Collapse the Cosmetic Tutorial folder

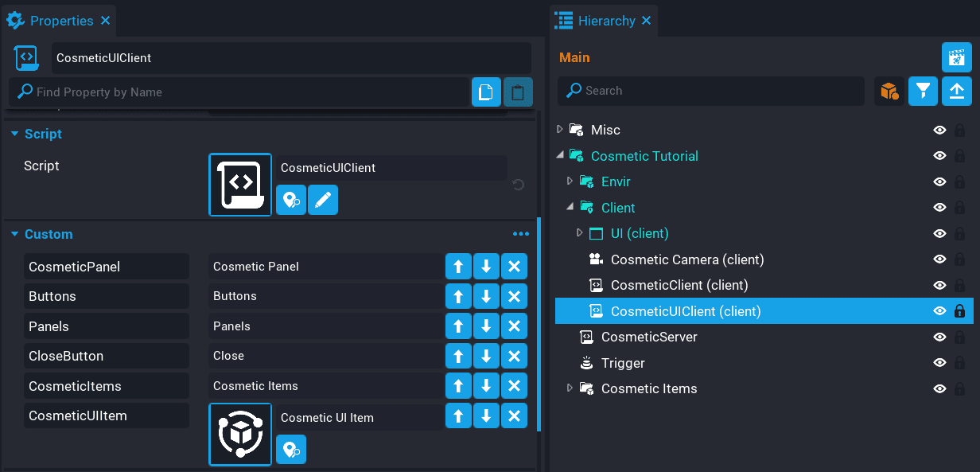pos(560,156)
